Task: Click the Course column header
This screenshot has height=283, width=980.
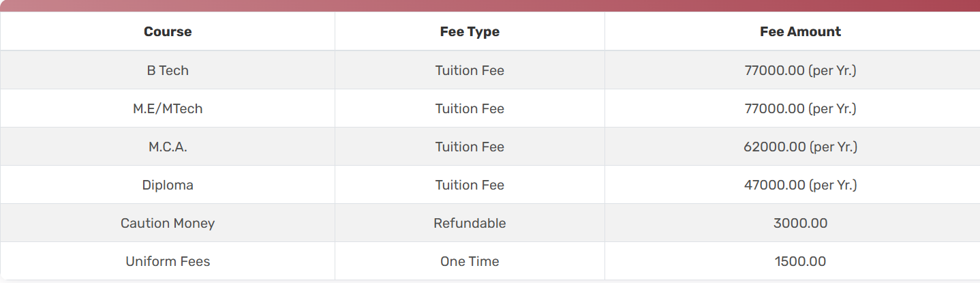Action: click(x=168, y=31)
